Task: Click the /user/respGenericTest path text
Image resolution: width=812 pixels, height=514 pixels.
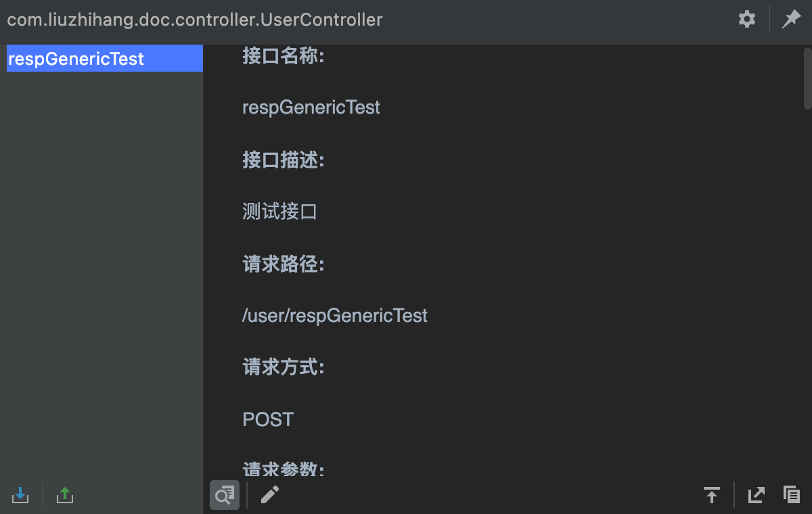Action: (x=335, y=315)
